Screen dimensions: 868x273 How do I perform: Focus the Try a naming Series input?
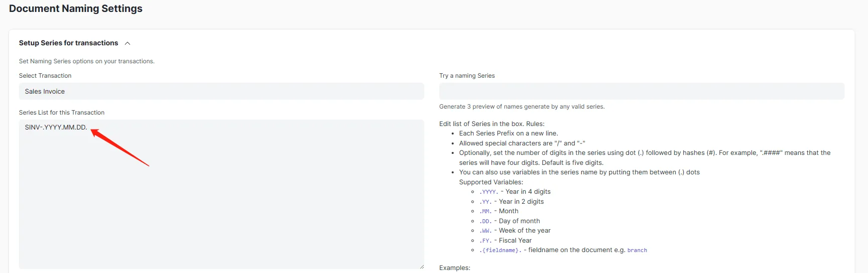(x=641, y=91)
